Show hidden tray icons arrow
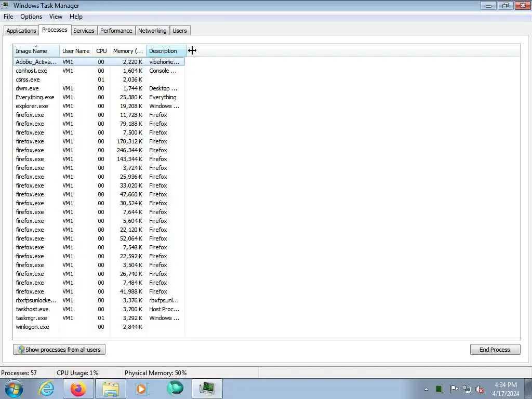The image size is (532, 399). coord(426,389)
